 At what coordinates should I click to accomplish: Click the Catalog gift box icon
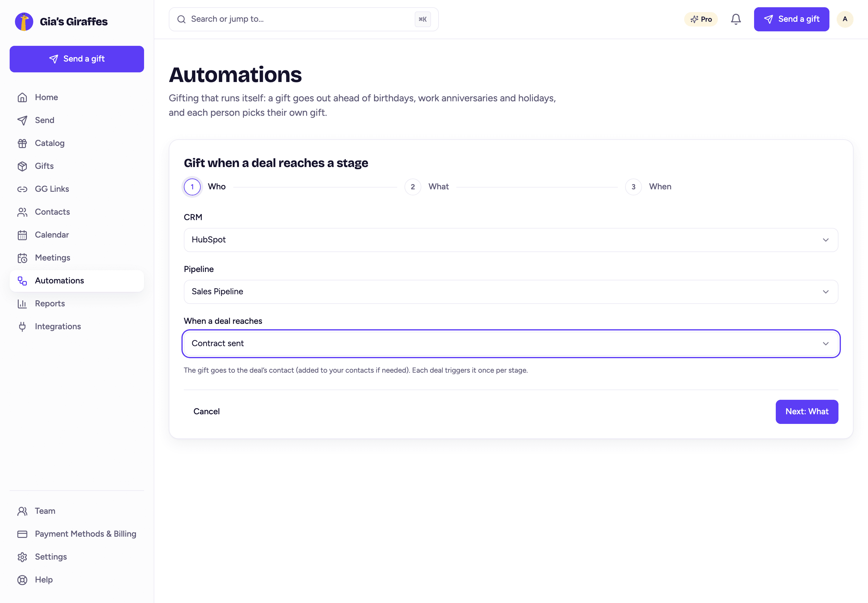[x=22, y=143]
